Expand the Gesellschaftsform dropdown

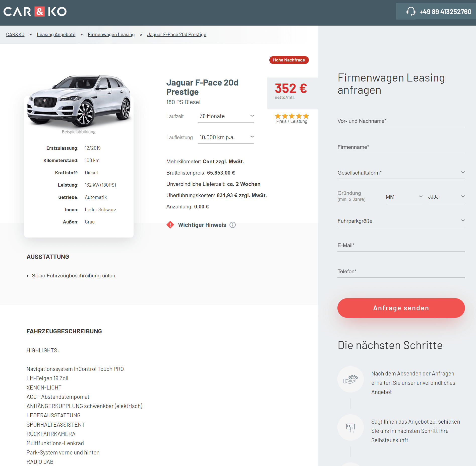pyautogui.click(x=401, y=173)
